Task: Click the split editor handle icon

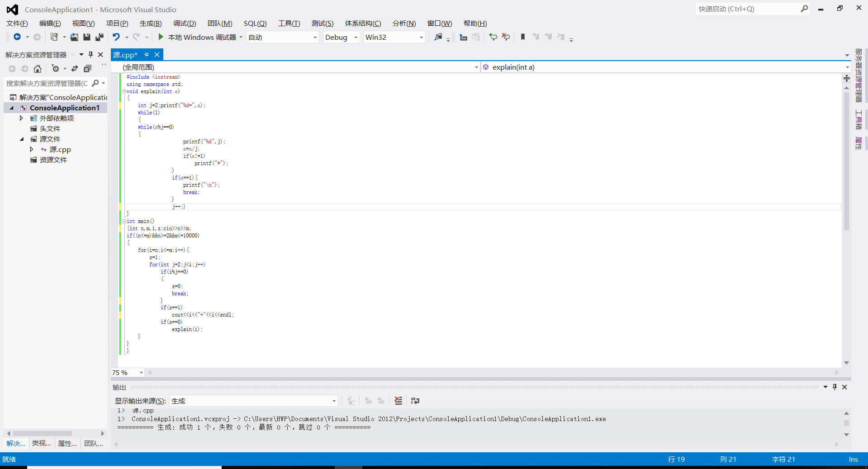Action: coord(846,78)
